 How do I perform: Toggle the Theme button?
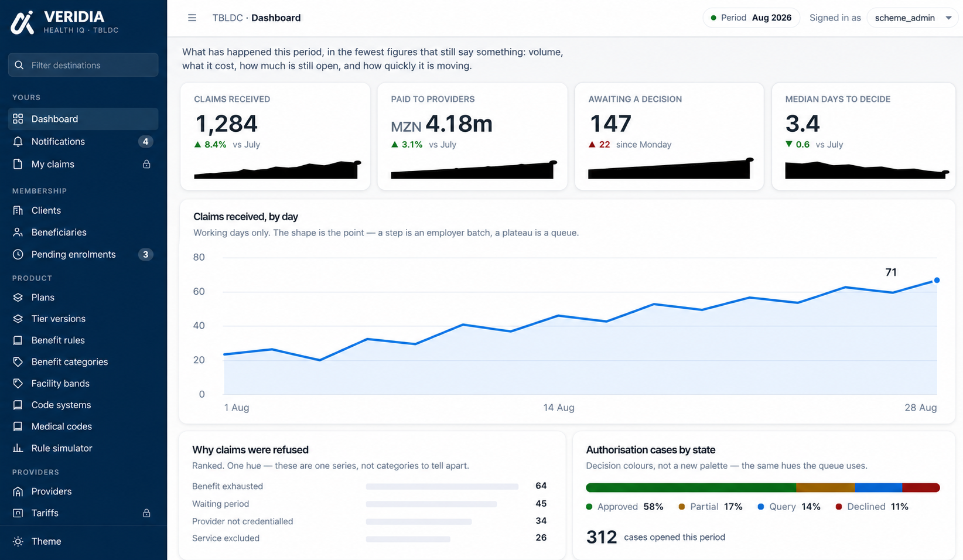(x=83, y=541)
